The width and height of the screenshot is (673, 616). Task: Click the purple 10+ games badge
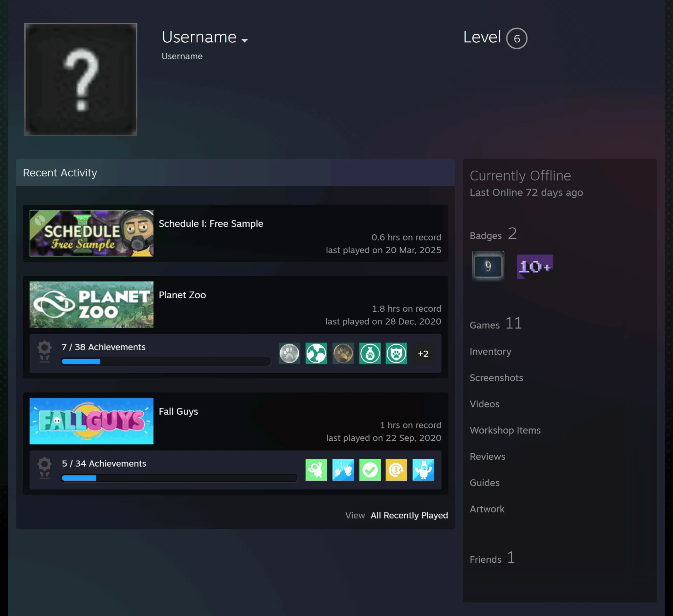[535, 267]
